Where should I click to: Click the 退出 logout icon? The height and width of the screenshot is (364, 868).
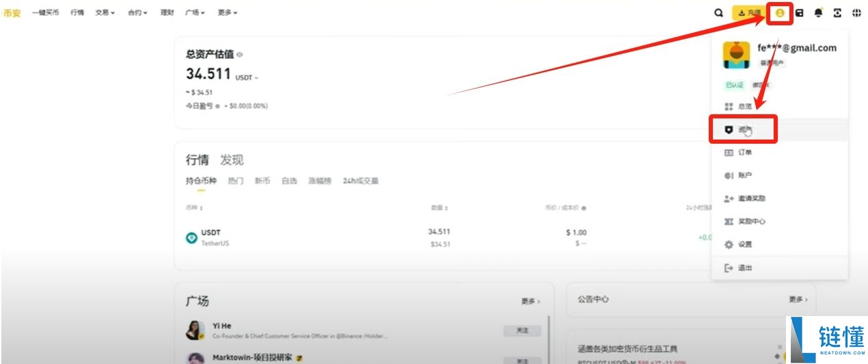click(729, 268)
